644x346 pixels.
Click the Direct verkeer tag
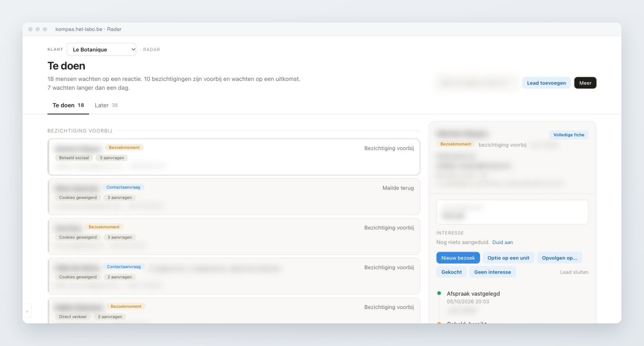coord(73,317)
